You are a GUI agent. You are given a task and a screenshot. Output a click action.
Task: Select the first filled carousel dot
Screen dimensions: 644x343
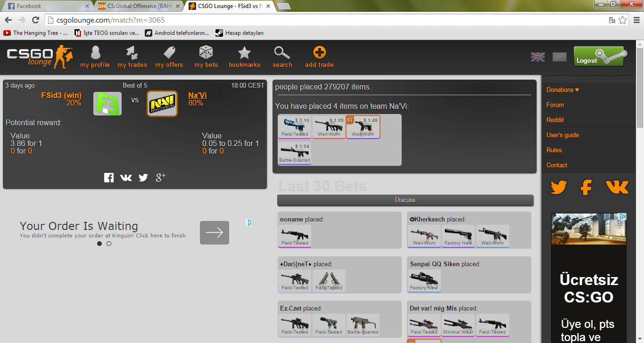(x=99, y=244)
